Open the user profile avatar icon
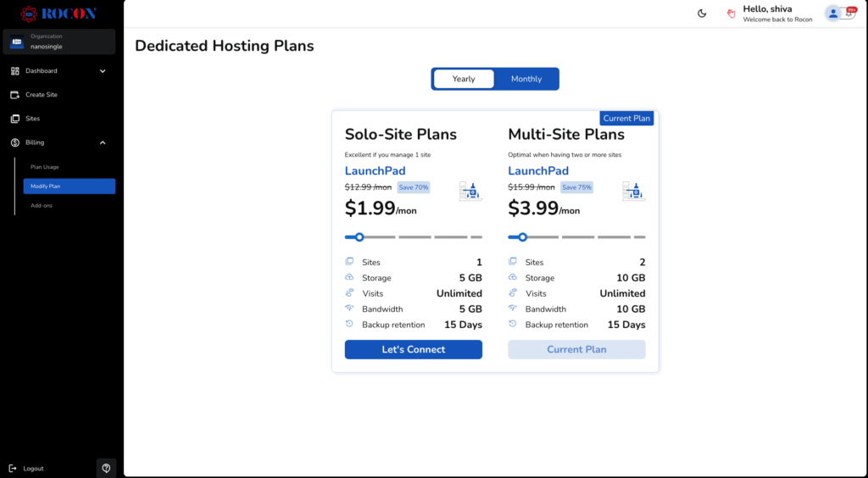The width and height of the screenshot is (868, 478). [832, 13]
